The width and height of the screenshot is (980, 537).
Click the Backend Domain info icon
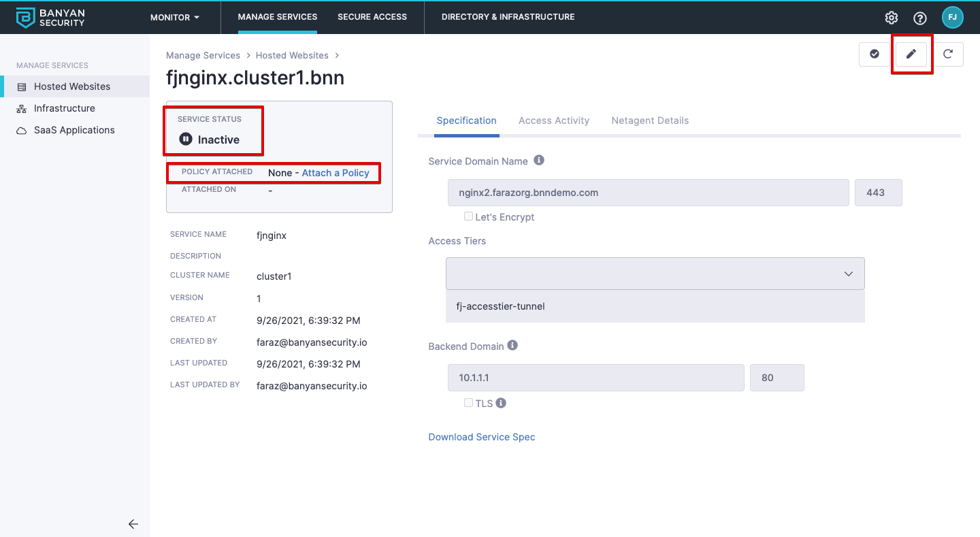512,346
